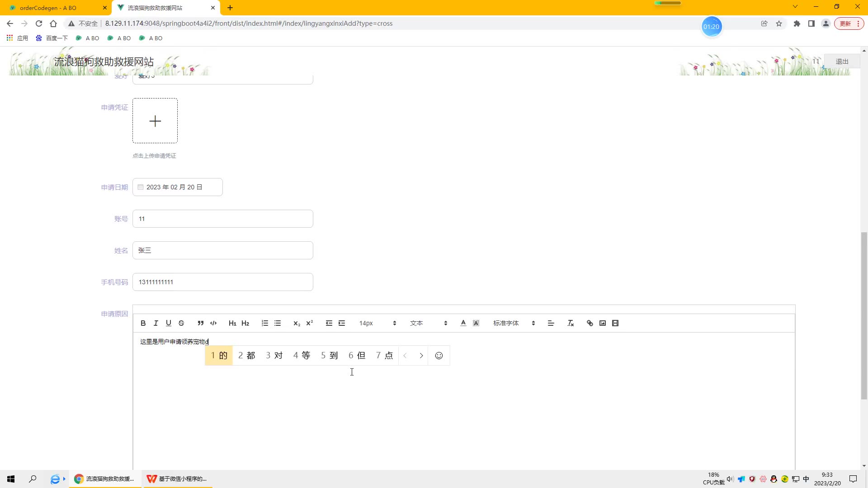Insert code block in editor
Screen dimensions: 868x488
(x=213, y=323)
